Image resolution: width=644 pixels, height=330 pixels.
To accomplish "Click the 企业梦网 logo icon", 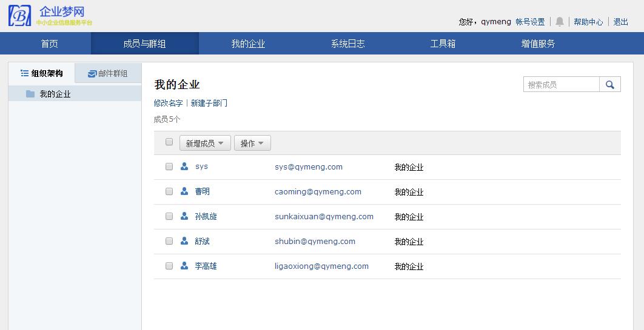I will point(19,16).
